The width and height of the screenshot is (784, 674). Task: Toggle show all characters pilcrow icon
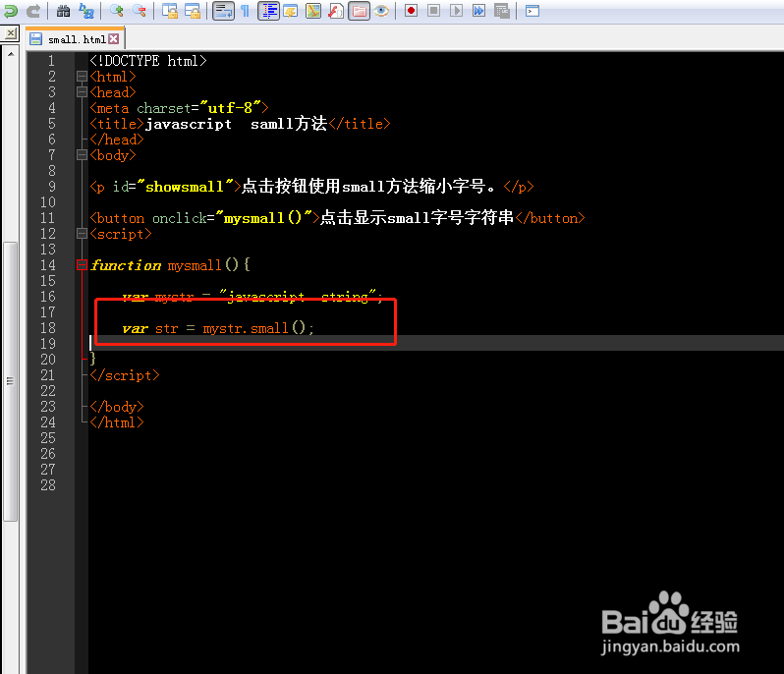(245, 11)
